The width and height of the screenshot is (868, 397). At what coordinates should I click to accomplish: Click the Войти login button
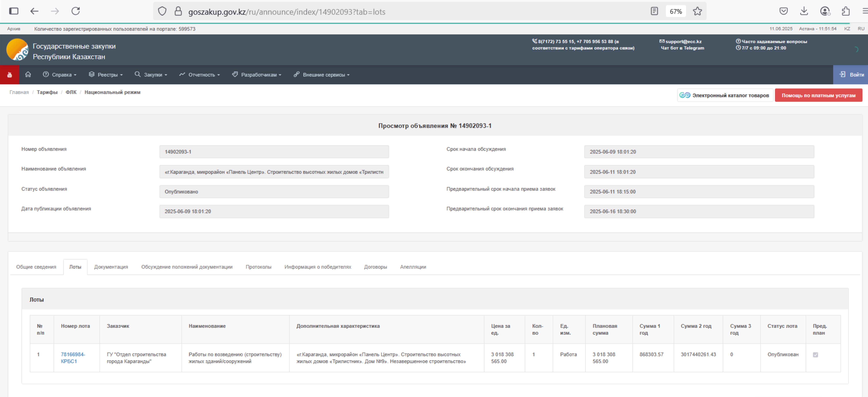click(x=851, y=75)
